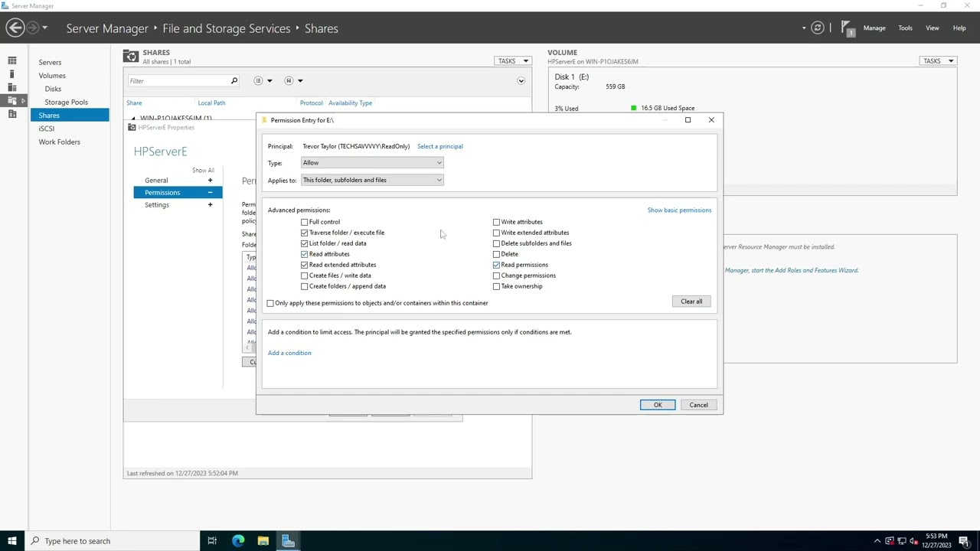Screen dimensions: 980x551
Task: Click the All Servers icon in left rail
Action: pyautogui.click(x=12, y=87)
